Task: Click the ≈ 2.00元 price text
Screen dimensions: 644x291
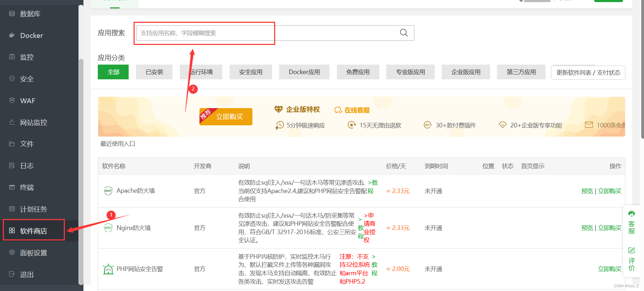Action: [x=398, y=269]
